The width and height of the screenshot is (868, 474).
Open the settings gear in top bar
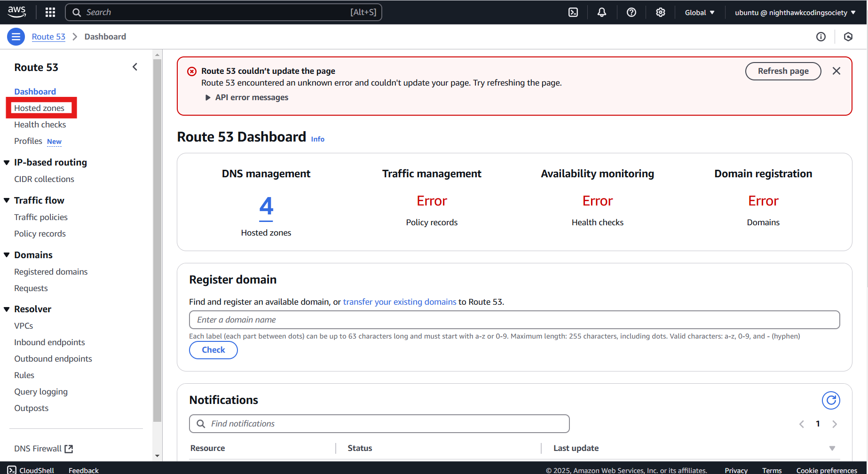(661, 12)
